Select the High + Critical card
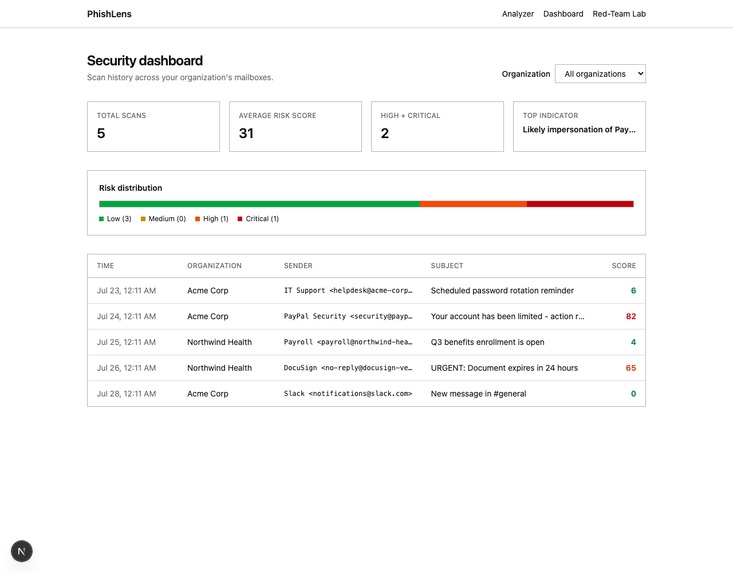 [x=438, y=127]
